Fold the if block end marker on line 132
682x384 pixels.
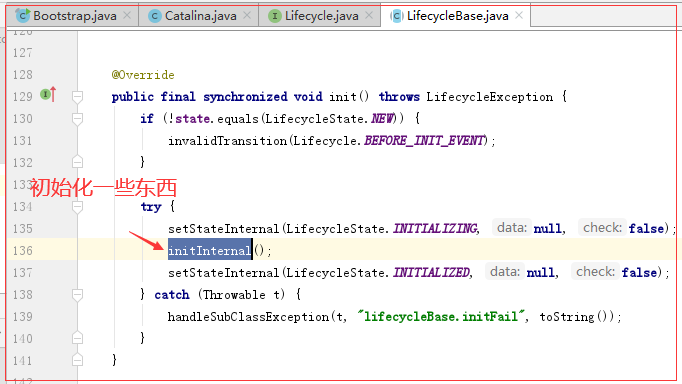pyautogui.click(x=77, y=162)
